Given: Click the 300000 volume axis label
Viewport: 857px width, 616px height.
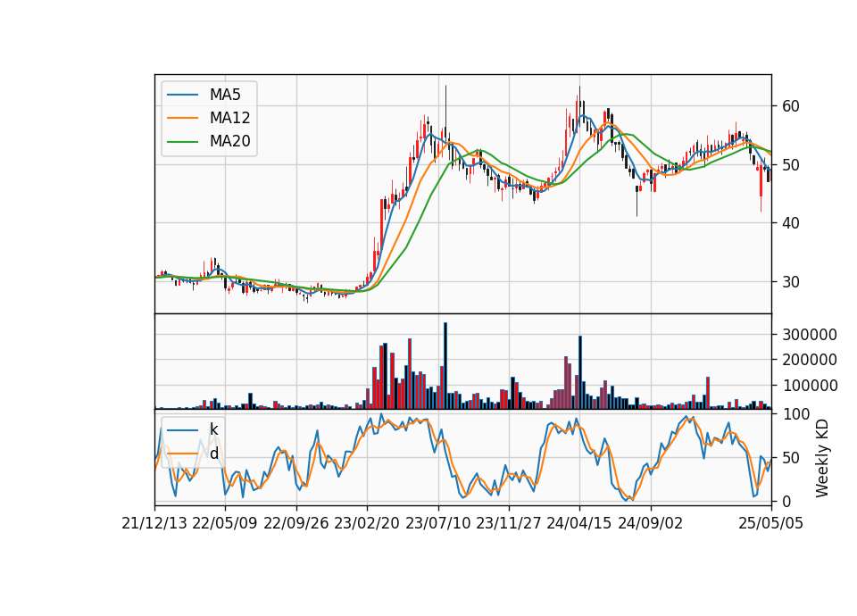Looking at the screenshot, I should click(810, 335).
